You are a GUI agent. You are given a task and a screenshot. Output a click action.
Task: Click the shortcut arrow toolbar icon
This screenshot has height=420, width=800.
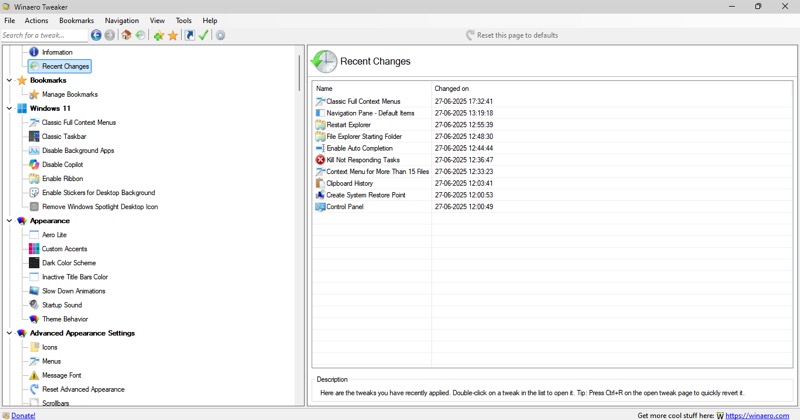(189, 35)
